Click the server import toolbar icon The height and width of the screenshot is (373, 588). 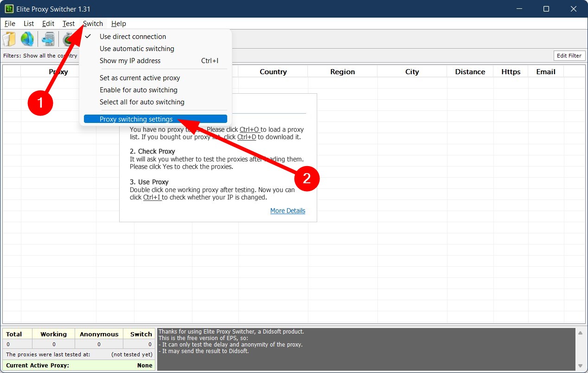[48, 39]
